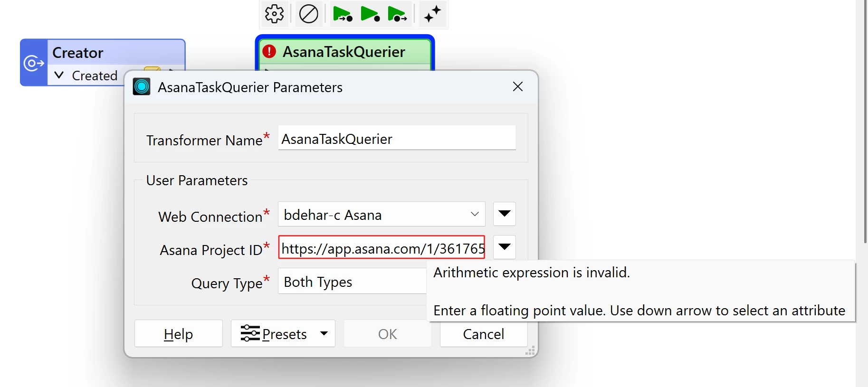
Task: Click the dialog resize grip corner
Action: 530,351
